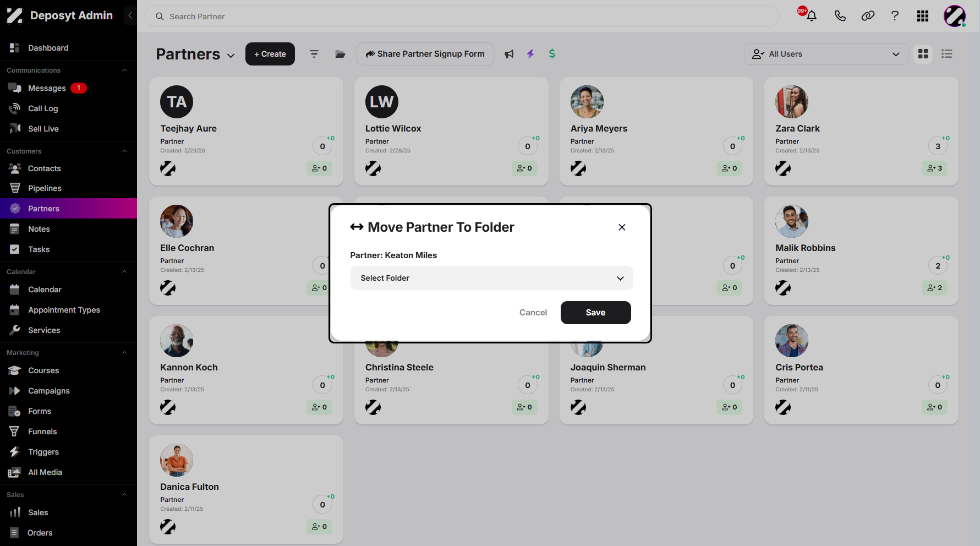
Task: Open the link icon in top bar
Action: point(868,16)
